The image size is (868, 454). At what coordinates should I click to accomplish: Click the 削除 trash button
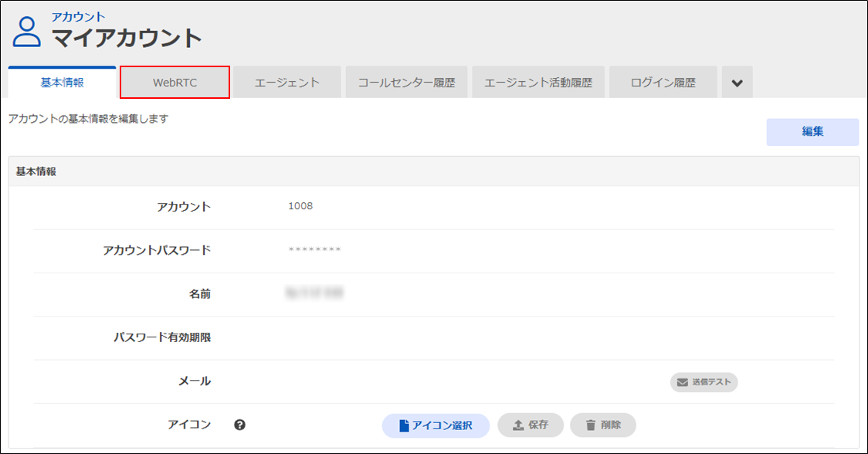point(602,425)
